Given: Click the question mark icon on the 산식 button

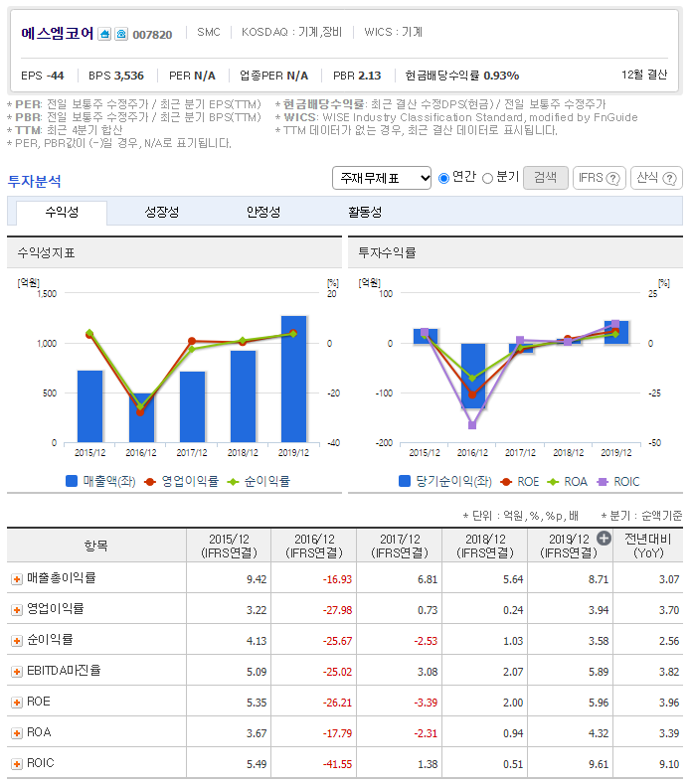Looking at the screenshot, I should pos(669,179).
